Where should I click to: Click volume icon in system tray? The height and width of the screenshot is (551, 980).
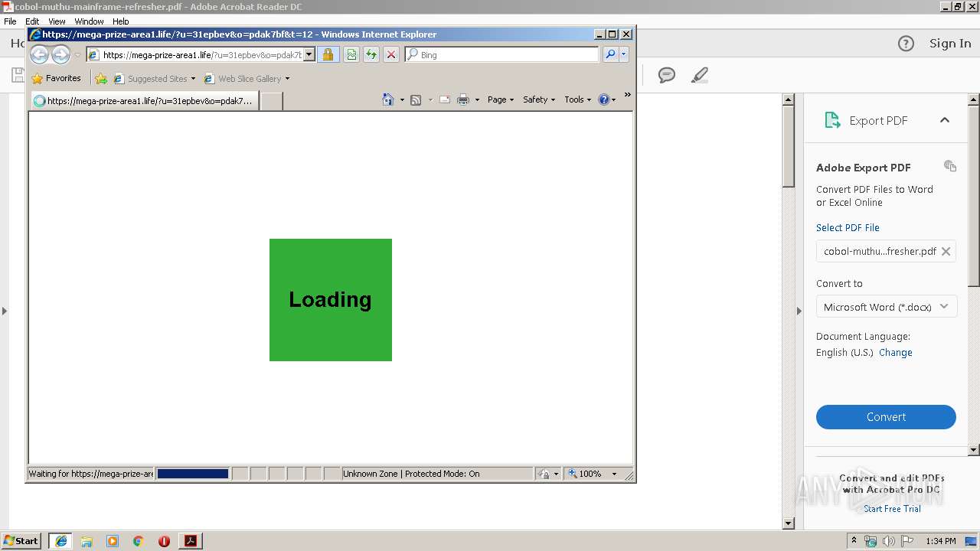[888, 541]
